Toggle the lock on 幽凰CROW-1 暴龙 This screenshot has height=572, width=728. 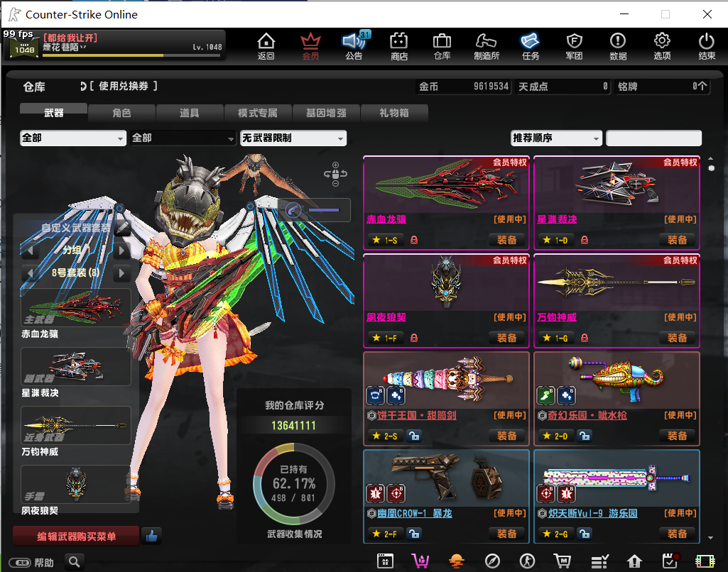coord(413,534)
